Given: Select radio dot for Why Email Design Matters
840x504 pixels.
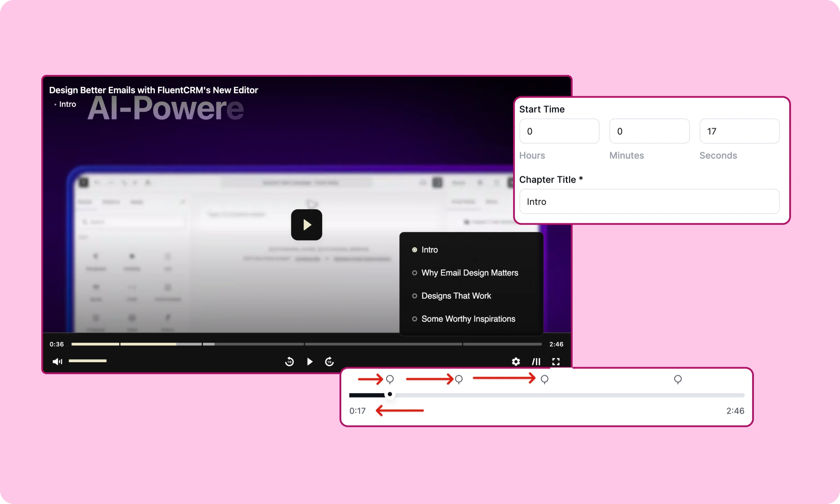Looking at the screenshot, I should coord(415,273).
